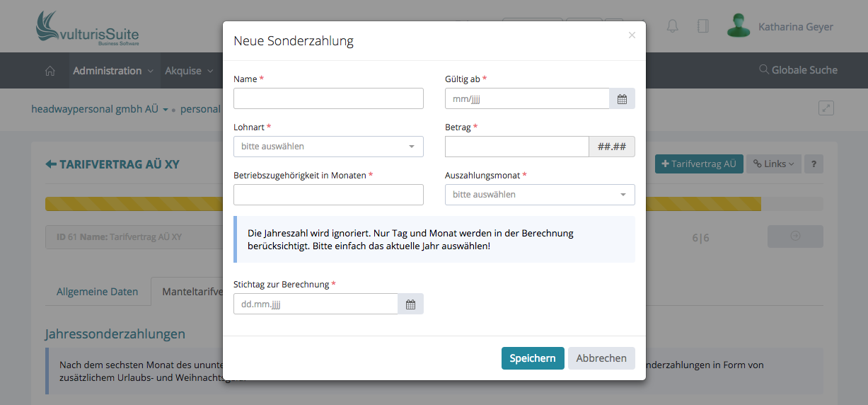The image size is (868, 405).
Task: Click the home icon in navigation bar
Action: 50,71
